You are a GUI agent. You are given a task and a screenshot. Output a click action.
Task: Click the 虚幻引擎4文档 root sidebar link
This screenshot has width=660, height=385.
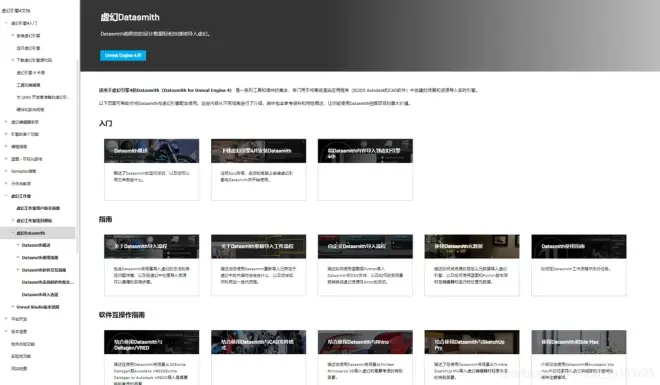click(x=16, y=11)
